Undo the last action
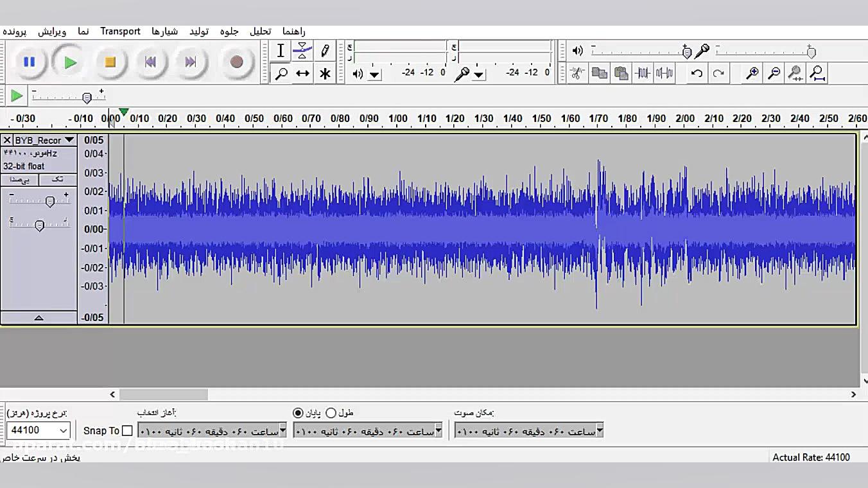The height and width of the screenshot is (488, 868). pyautogui.click(x=697, y=73)
